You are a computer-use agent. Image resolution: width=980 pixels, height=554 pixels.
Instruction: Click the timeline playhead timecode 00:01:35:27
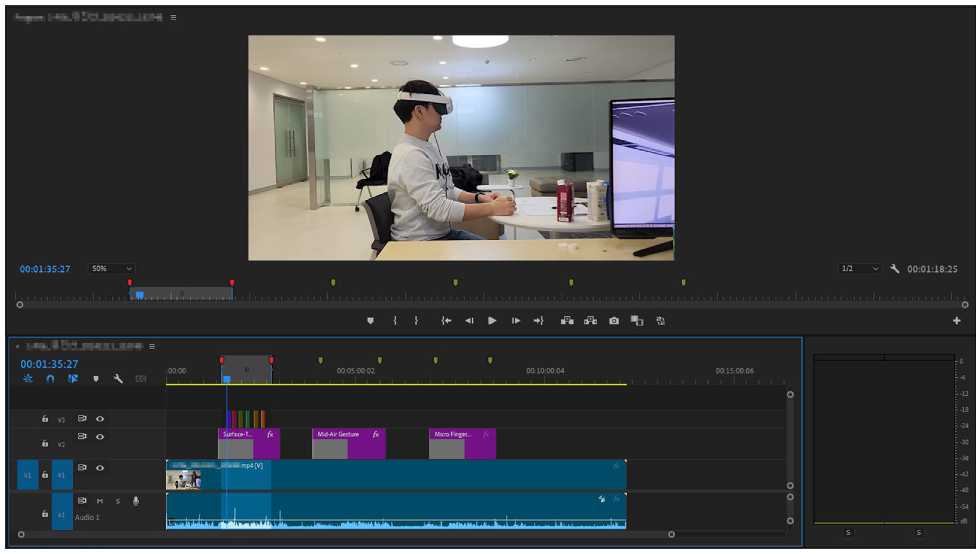[49, 364]
